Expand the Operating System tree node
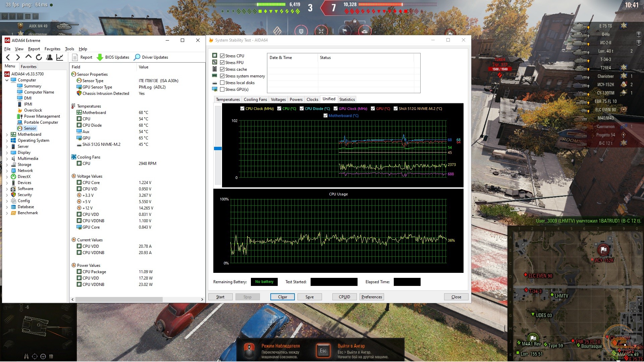Viewport: 644px width, 362px height. point(7,140)
